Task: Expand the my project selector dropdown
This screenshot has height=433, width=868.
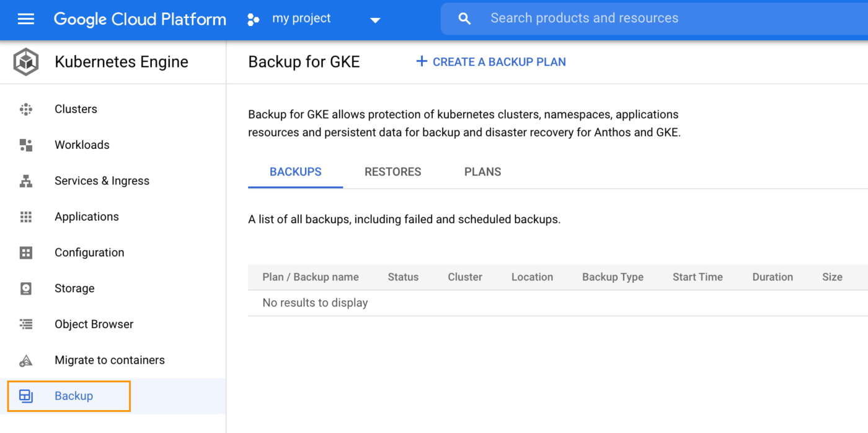Action: click(x=375, y=19)
